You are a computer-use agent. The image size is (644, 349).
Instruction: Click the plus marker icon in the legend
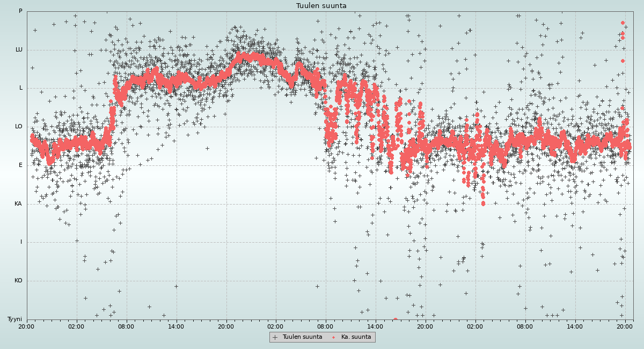pos(275,337)
